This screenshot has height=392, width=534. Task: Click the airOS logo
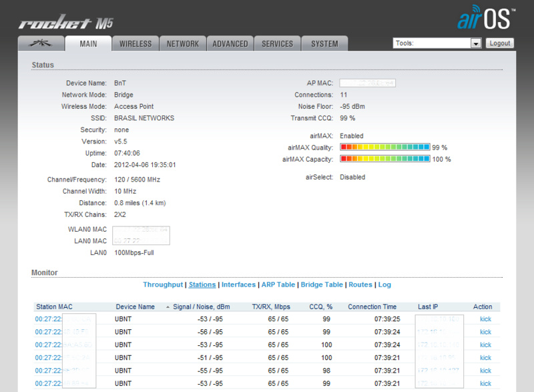(486, 17)
